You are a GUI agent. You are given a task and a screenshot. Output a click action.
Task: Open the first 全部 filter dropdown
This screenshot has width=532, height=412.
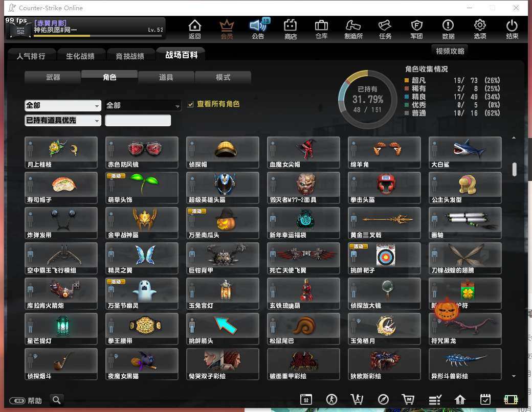[x=63, y=106]
